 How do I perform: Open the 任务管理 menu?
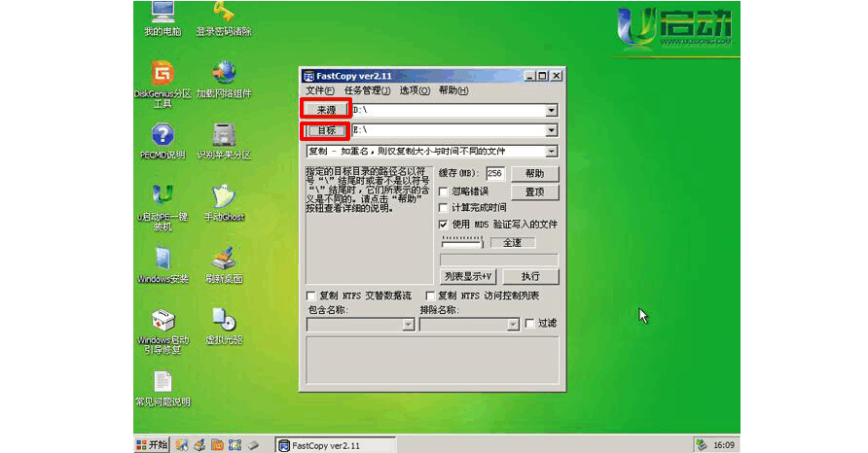366,90
